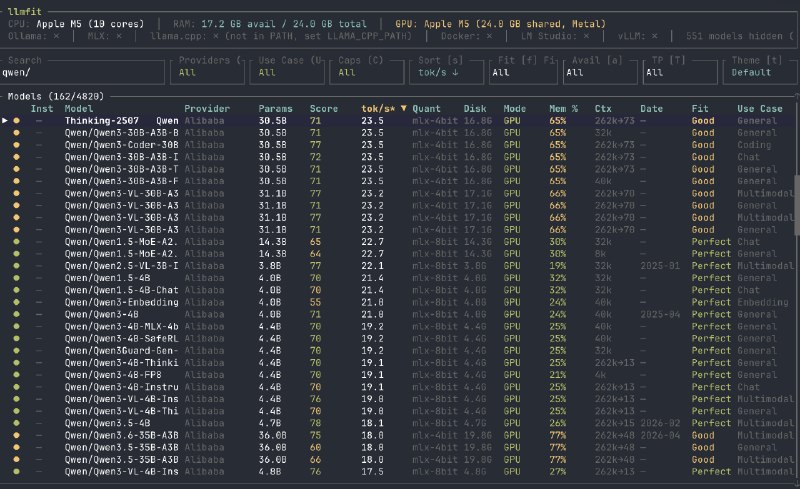This screenshot has height=489, width=800.
Task: Click the llama.cpp not in PATH notice
Action: point(281,36)
